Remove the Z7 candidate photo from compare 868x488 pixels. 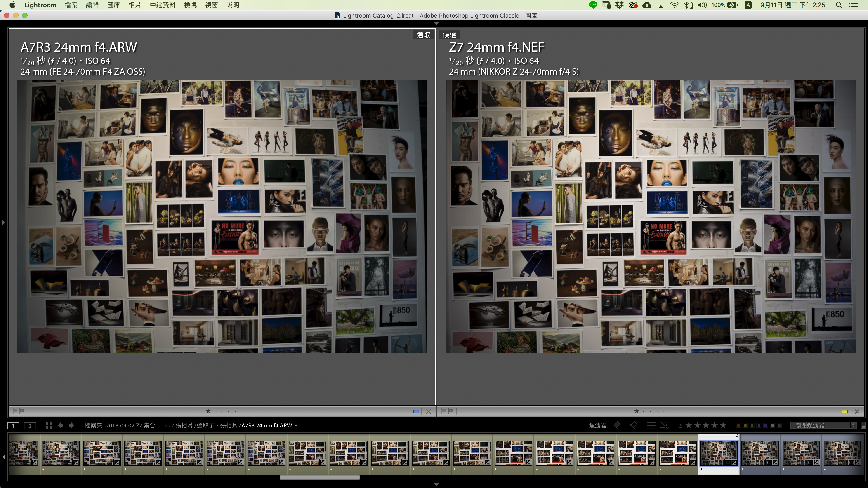coord(857,411)
